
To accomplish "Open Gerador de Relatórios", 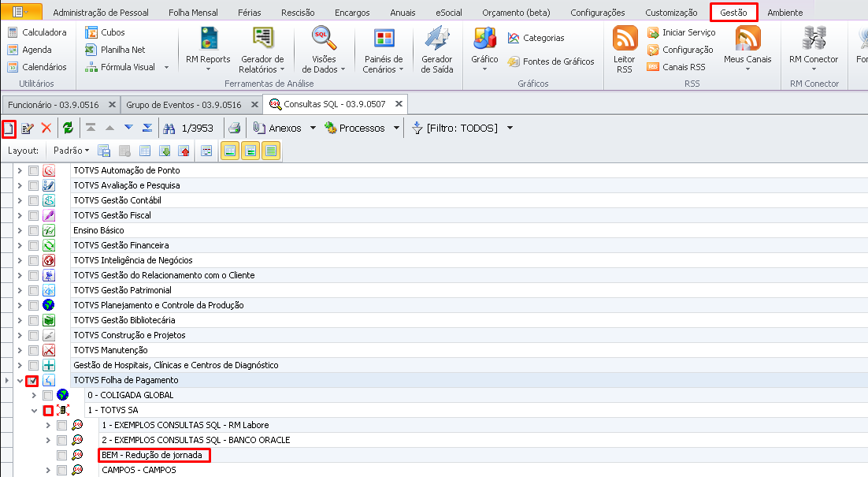I will 262,49.
